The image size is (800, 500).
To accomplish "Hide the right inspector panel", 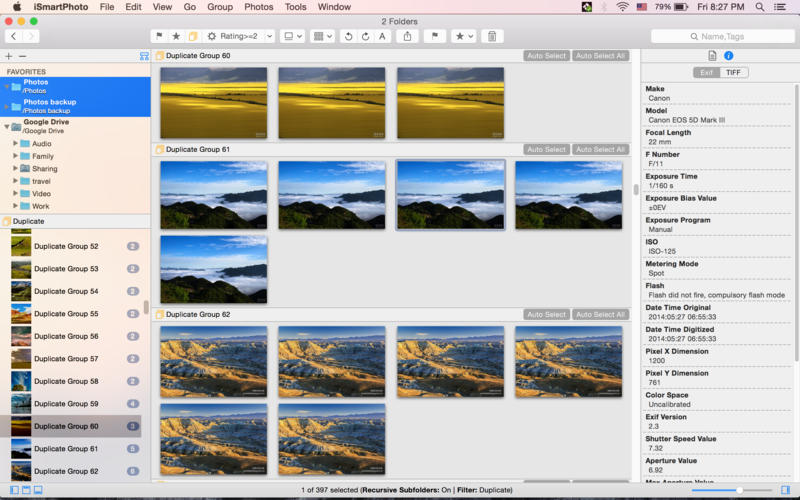I will [x=785, y=490].
